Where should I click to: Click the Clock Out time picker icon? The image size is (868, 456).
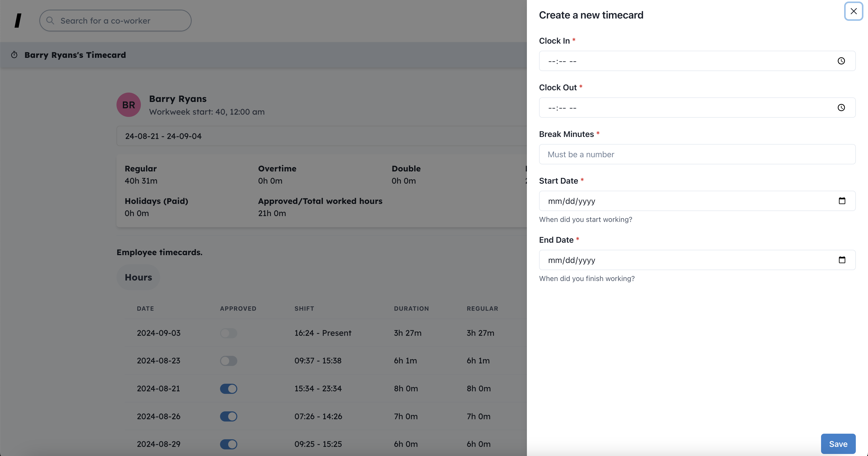pos(841,108)
